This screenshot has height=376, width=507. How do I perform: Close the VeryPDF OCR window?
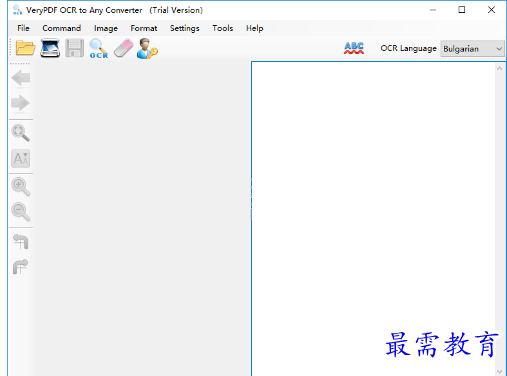tap(491, 10)
